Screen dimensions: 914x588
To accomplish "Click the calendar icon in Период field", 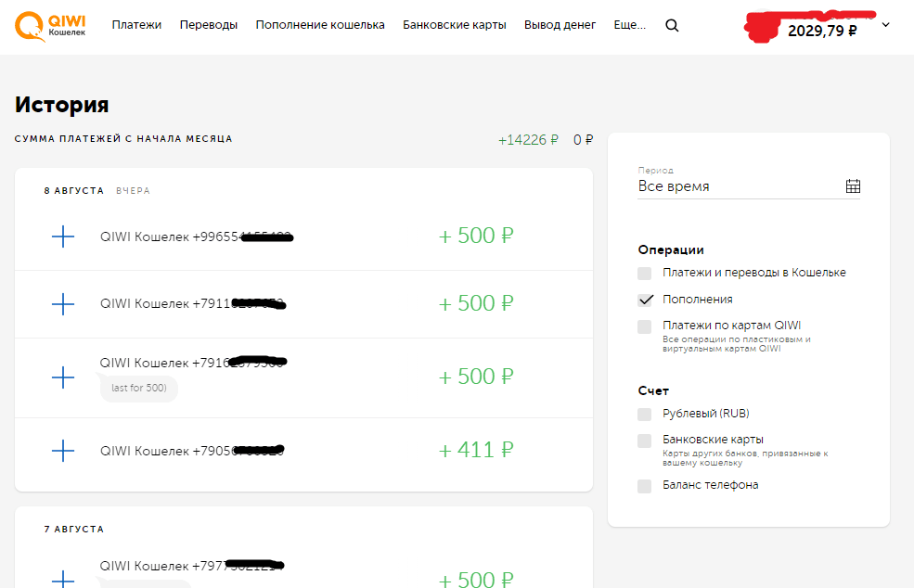I will [853, 186].
